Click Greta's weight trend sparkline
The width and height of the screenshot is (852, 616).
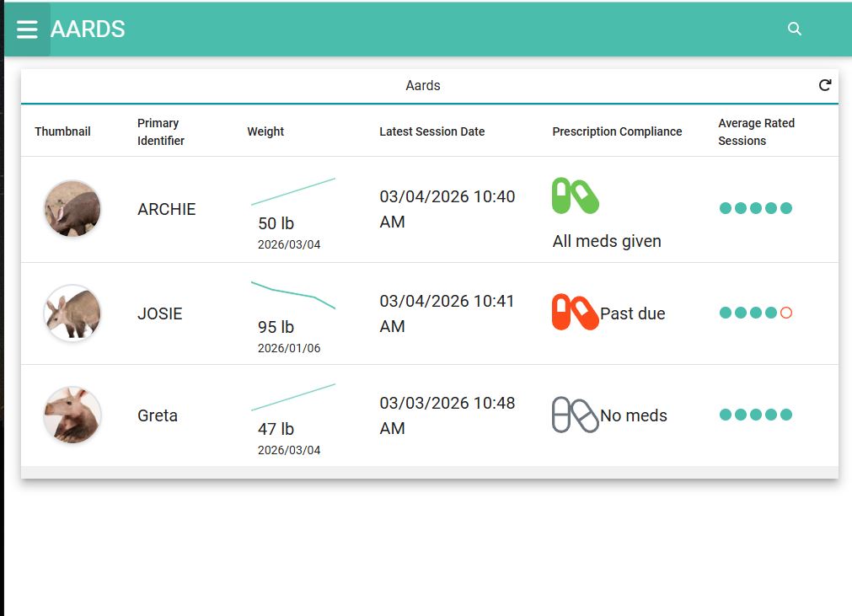click(292, 397)
